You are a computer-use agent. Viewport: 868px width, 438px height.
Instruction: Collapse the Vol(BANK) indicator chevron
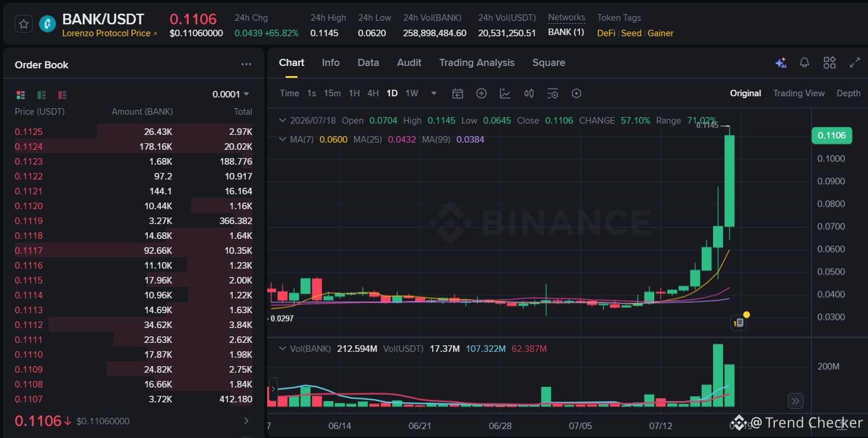point(283,349)
